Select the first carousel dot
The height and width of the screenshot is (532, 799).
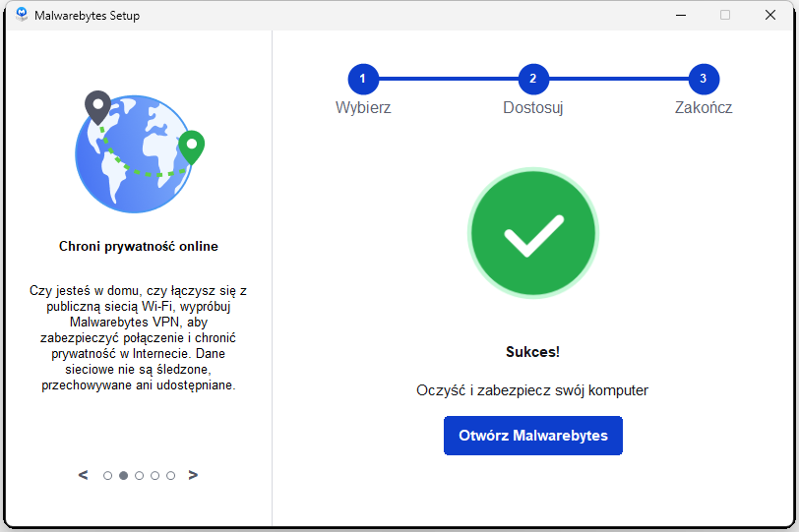[x=107, y=476]
